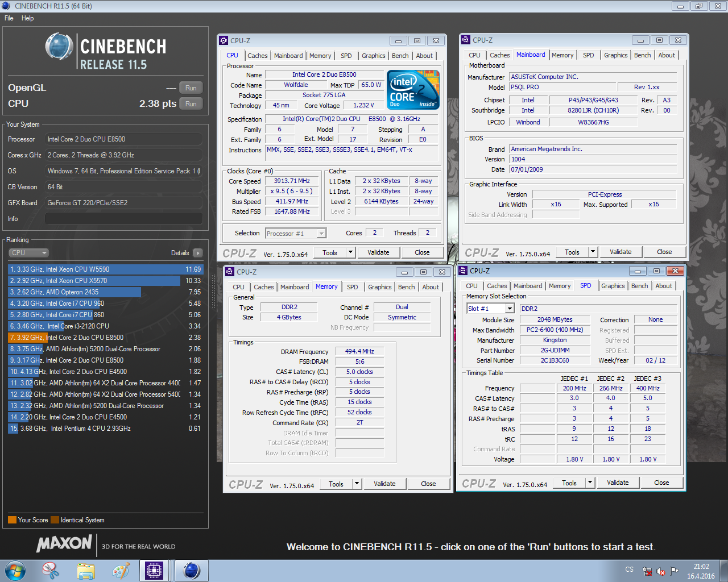The height and width of the screenshot is (582, 728).
Task: Open Tools dropdown arrow in CPU-Z CPU window
Action: click(350, 252)
